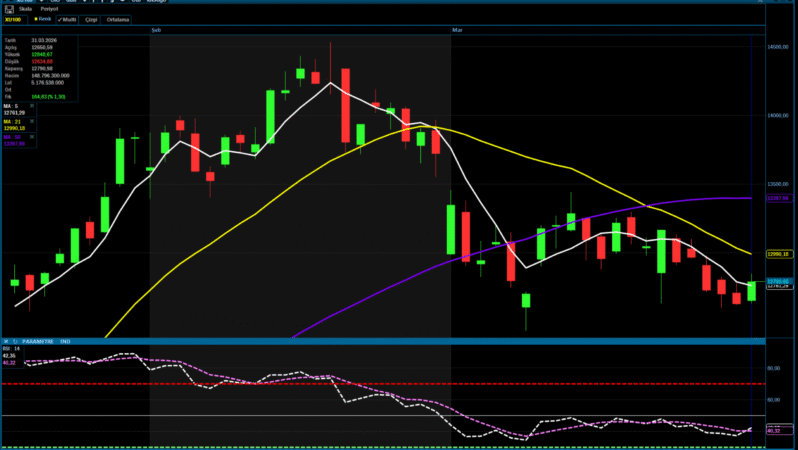
Task: Close the RSI indicator panel
Action: pyautogui.click(x=4, y=342)
